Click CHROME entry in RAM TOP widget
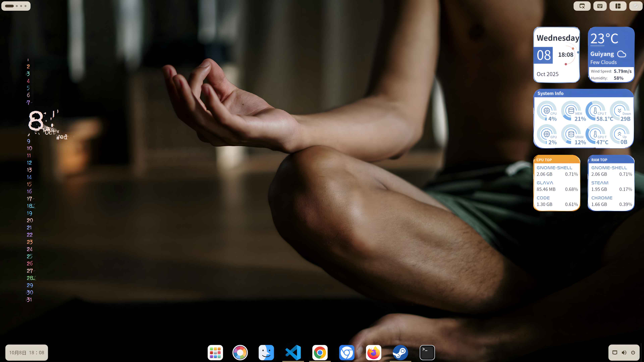644x362 pixels. click(x=602, y=198)
